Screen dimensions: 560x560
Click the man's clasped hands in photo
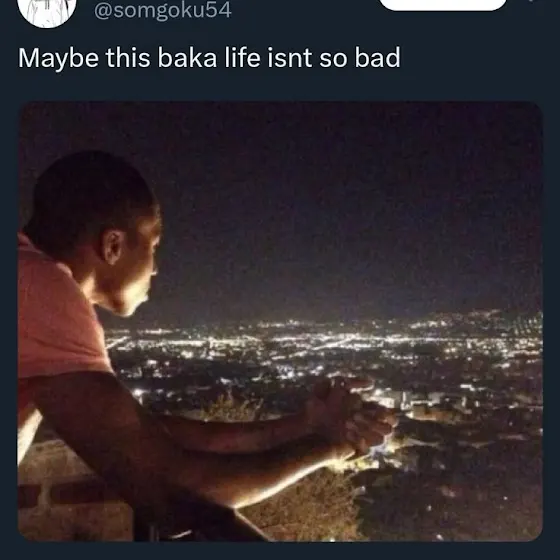(352, 414)
